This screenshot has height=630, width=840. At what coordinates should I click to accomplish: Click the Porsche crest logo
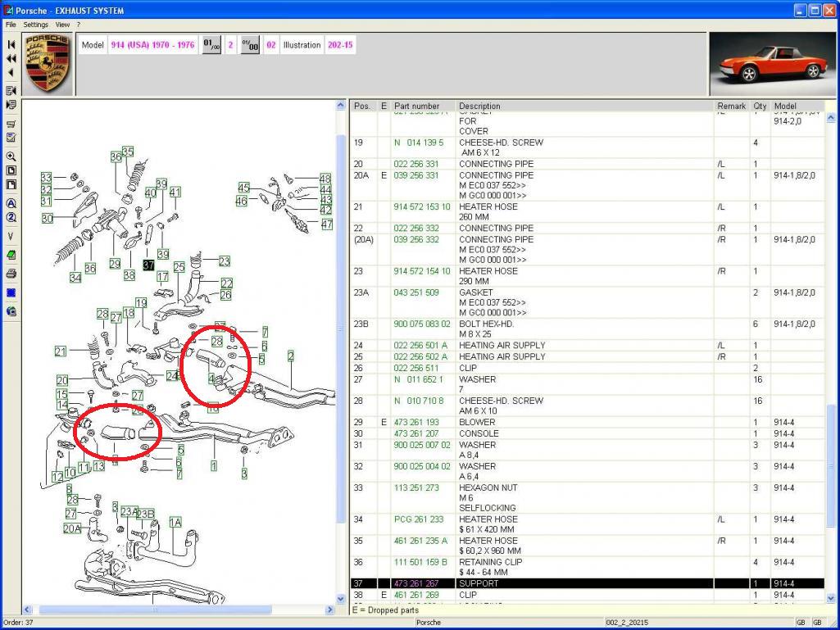coord(48,63)
